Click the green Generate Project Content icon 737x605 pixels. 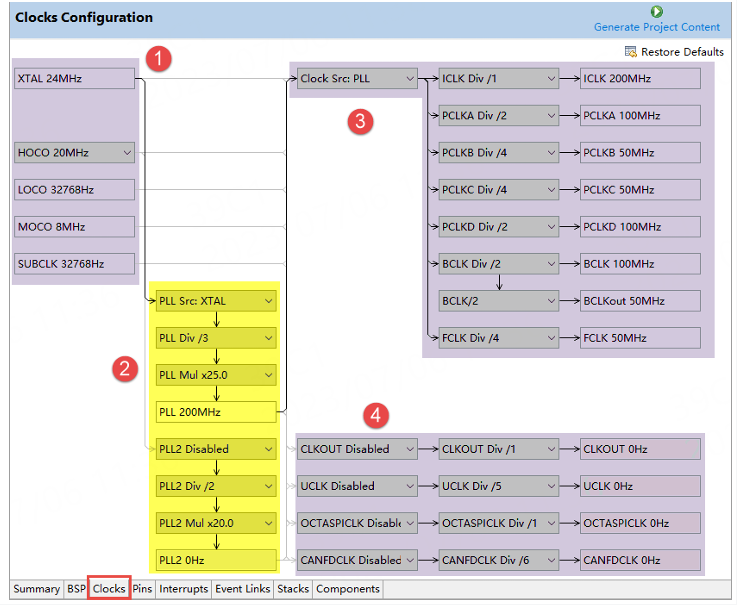point(657,11)
